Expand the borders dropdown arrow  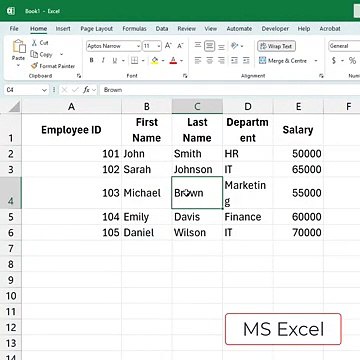(143, 61)
